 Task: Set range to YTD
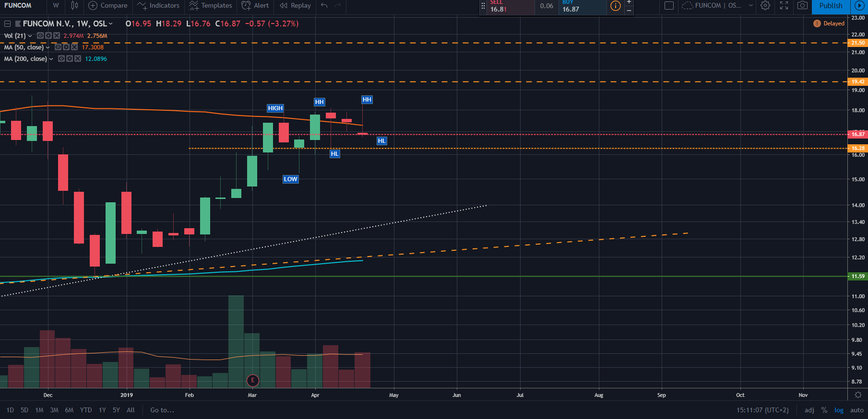pyautogui.click(x=86, y=410)
